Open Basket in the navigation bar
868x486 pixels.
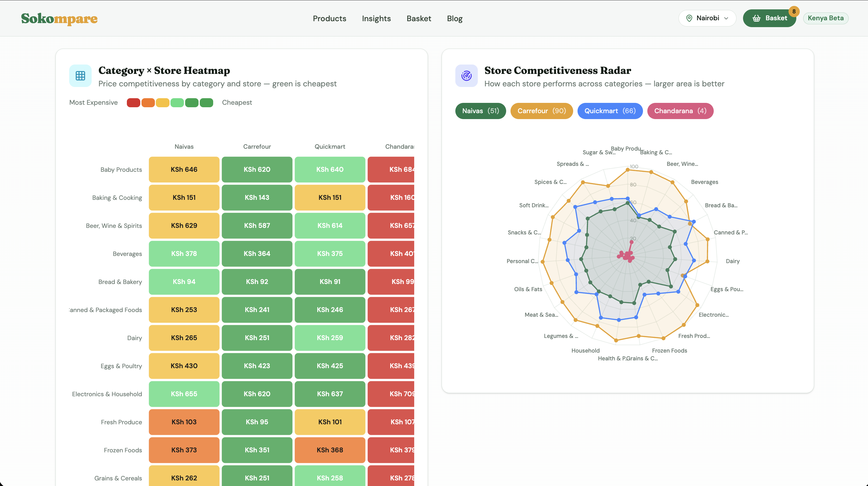pyautogui.click(x=419, y=18)
